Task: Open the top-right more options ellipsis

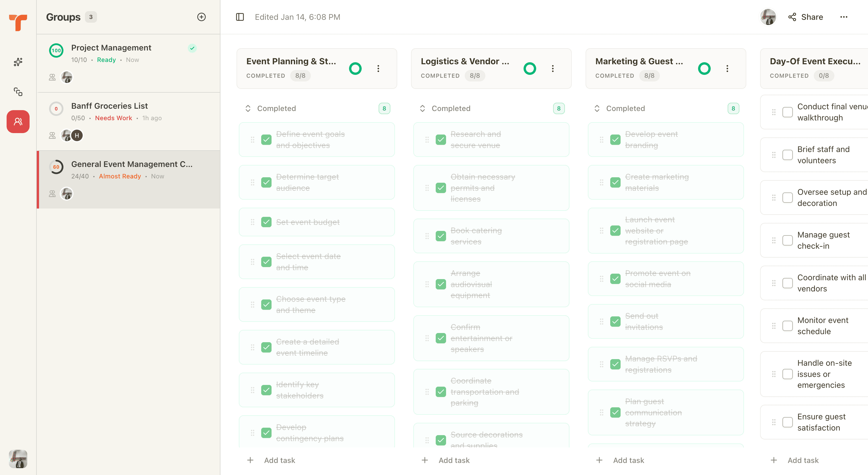Action: tap(843, 17)
